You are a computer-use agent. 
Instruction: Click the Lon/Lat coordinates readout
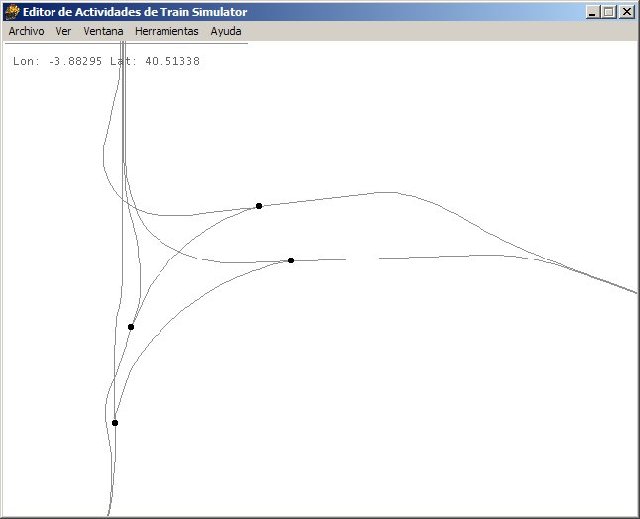[107, 62]
